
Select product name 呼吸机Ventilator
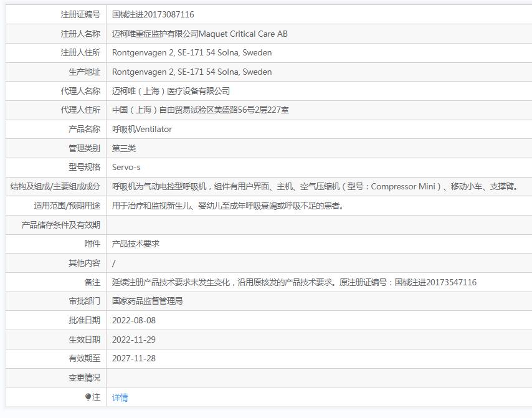[x=142, y=130]
